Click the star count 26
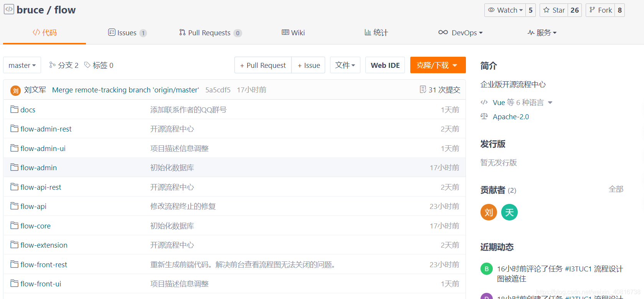The image size is (644, 299). [575, 10]
